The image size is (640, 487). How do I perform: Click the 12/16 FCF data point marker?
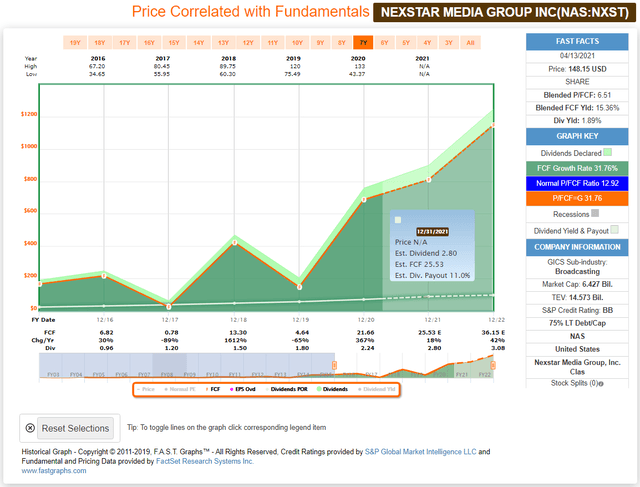click(x=104, y=276)
